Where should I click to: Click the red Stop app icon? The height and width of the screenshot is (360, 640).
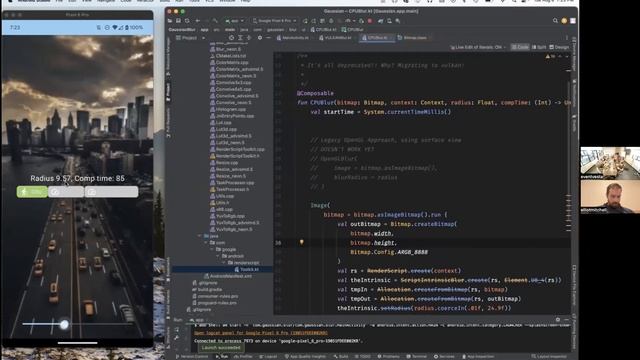370,21
